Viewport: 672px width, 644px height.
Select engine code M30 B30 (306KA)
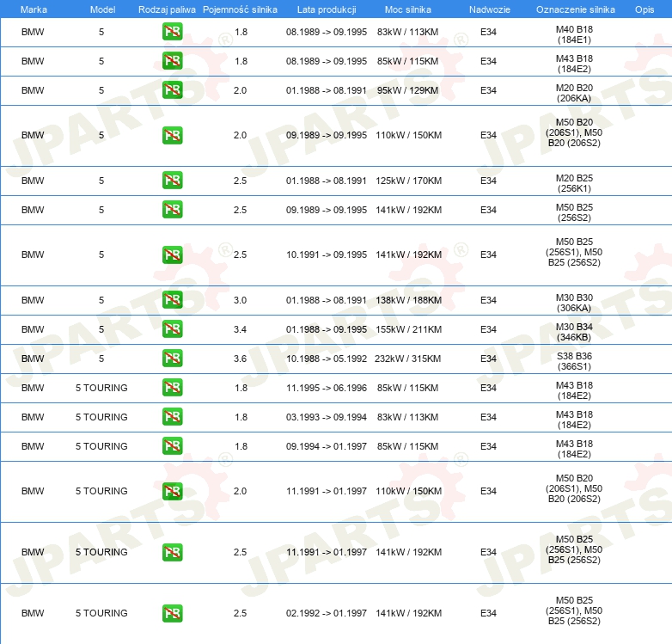[574, 303]
